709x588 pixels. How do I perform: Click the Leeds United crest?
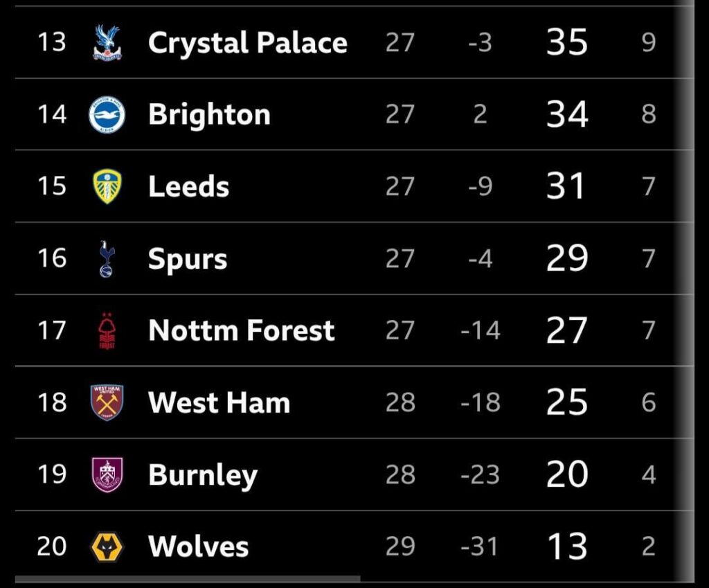point(106,186)
